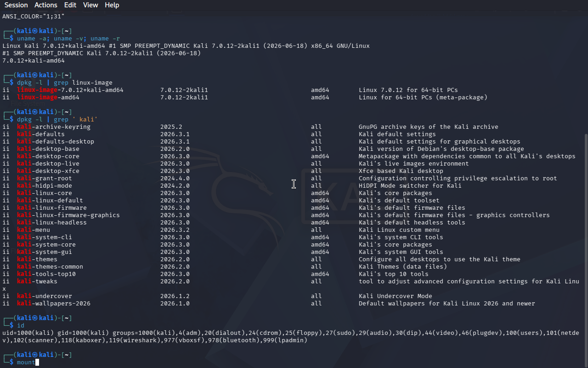Click the 'kali-menu' package name
Screen dimensions: 588x368
pyautogui.click(x=34, y=230)
